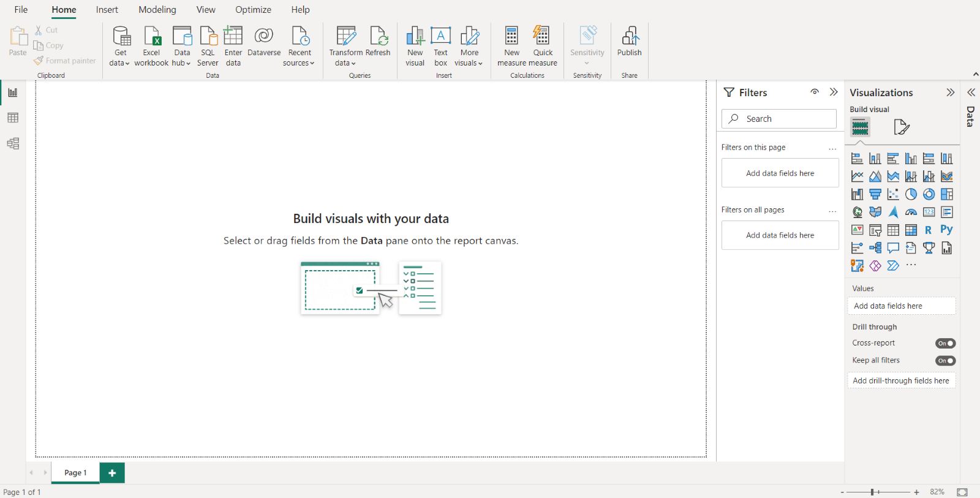Switch to Table view in sidebar
Screen dimensions: 980x498
coord(13,118)
